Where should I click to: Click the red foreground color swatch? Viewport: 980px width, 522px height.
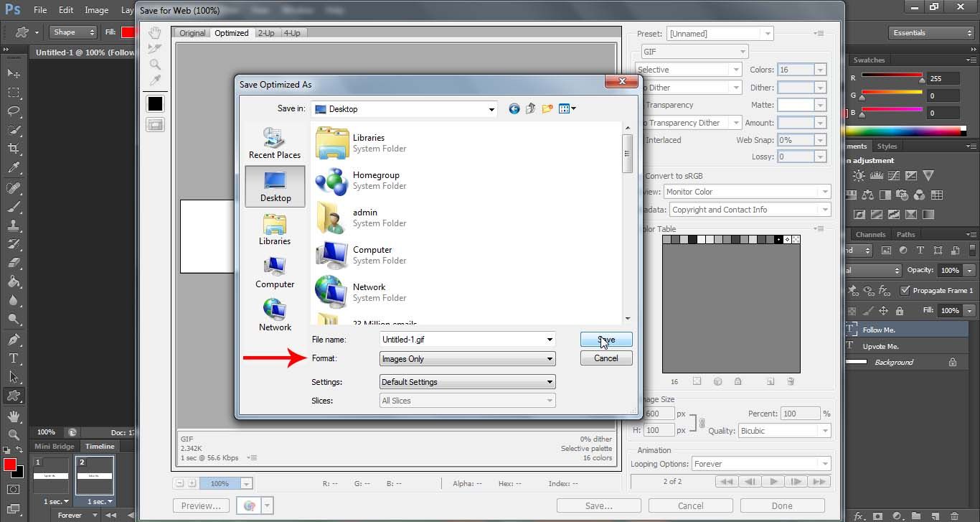point(9,465)
